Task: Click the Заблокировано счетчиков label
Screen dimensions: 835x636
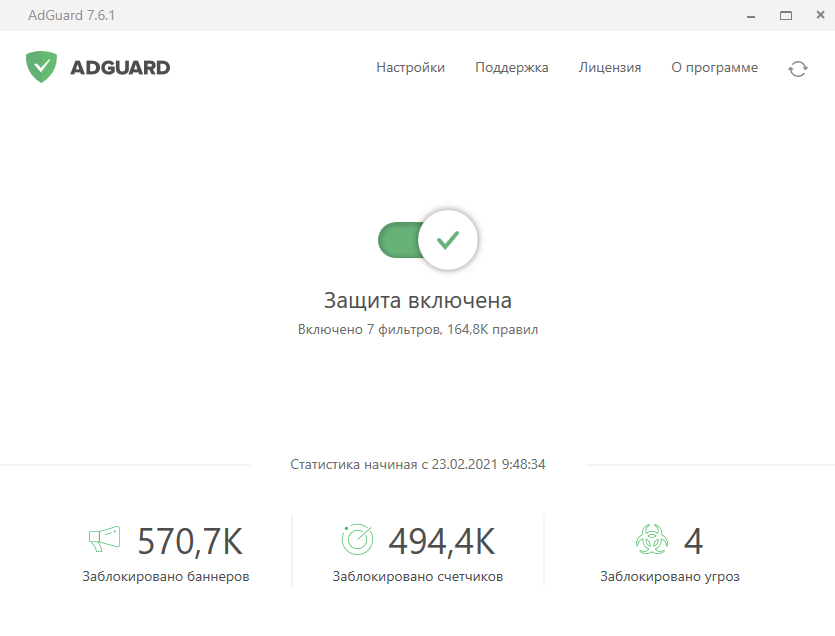Action: 418,577
